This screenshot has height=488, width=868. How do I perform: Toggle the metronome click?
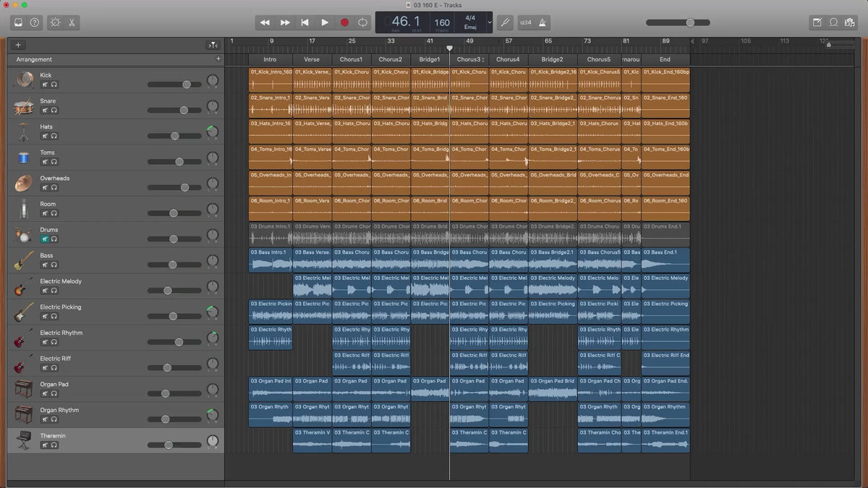coord(543,22)
